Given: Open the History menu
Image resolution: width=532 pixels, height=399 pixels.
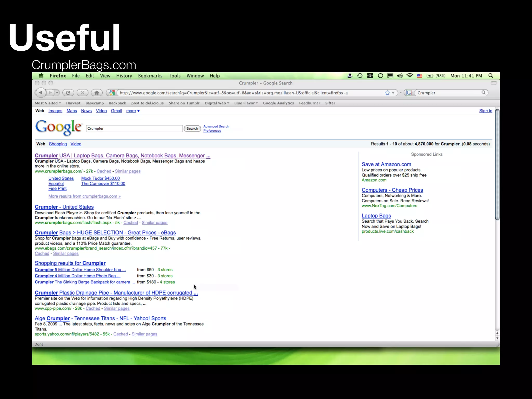Looking at the screenshot, I should pyautogui.click(x=124, y=76).
